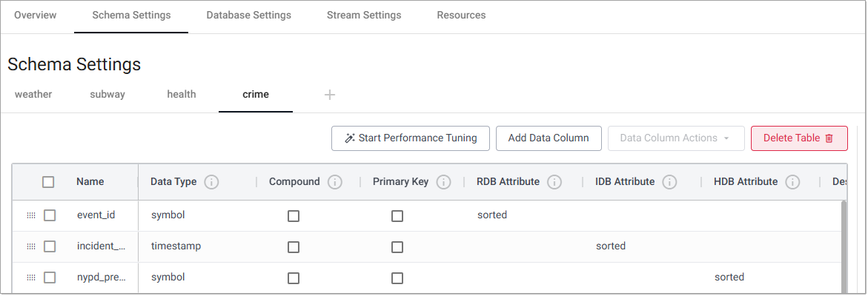
Task: Enable Primary Key for incident timestamp row
Action: coord(397,246)
